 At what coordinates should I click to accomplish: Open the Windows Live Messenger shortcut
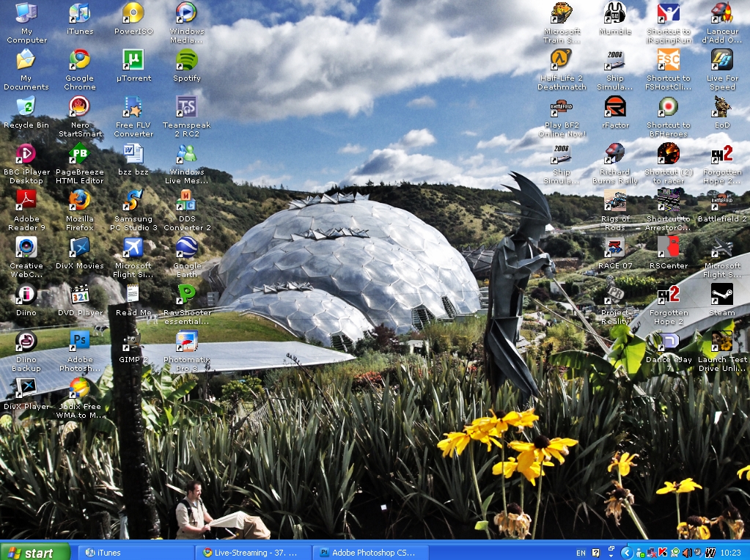tap(186, 154)
